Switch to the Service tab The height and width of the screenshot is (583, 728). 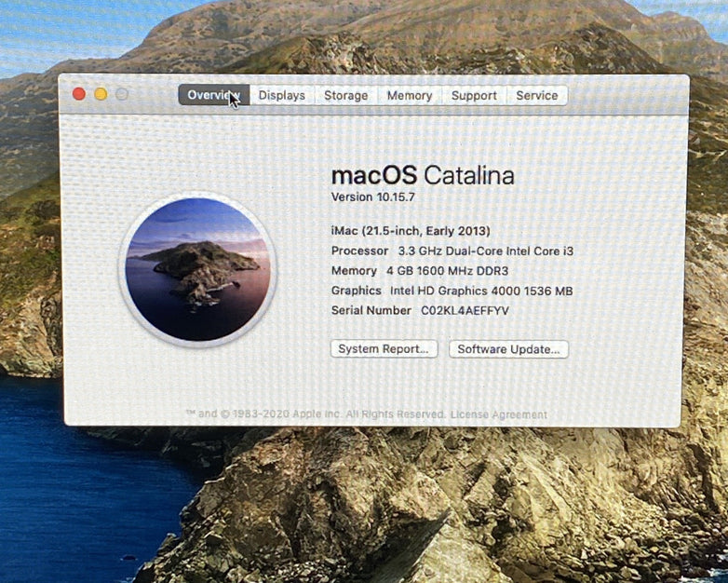click(x=537, y=95)
